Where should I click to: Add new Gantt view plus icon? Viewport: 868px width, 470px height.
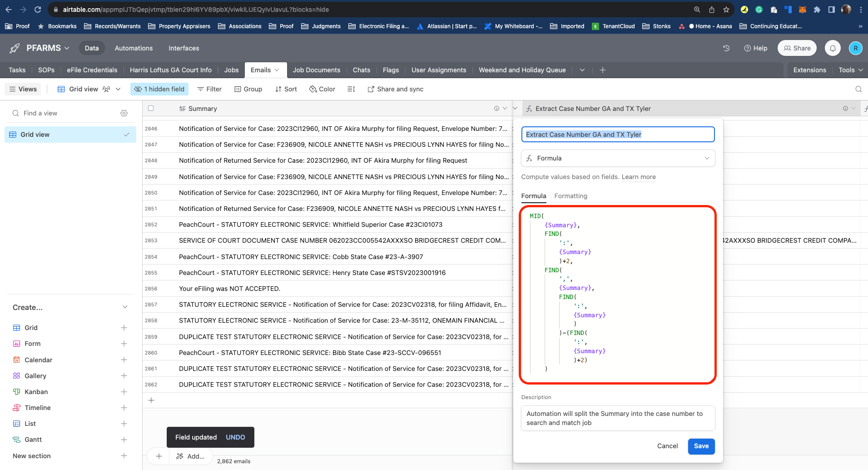coord(124,440)
